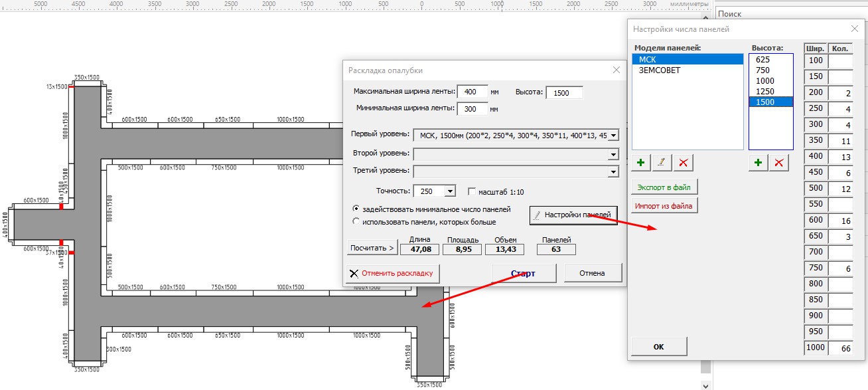Click quantity cell for width 450

coord(840,173)
